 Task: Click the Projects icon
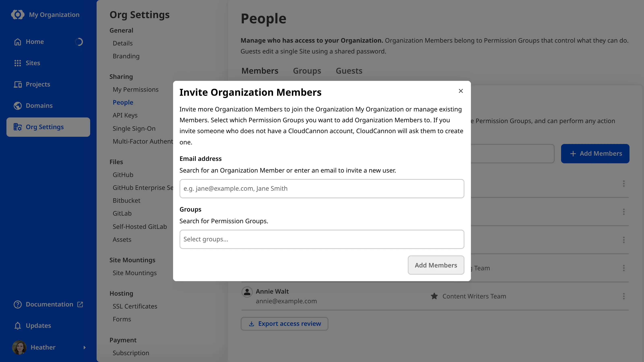pos(18,84)
